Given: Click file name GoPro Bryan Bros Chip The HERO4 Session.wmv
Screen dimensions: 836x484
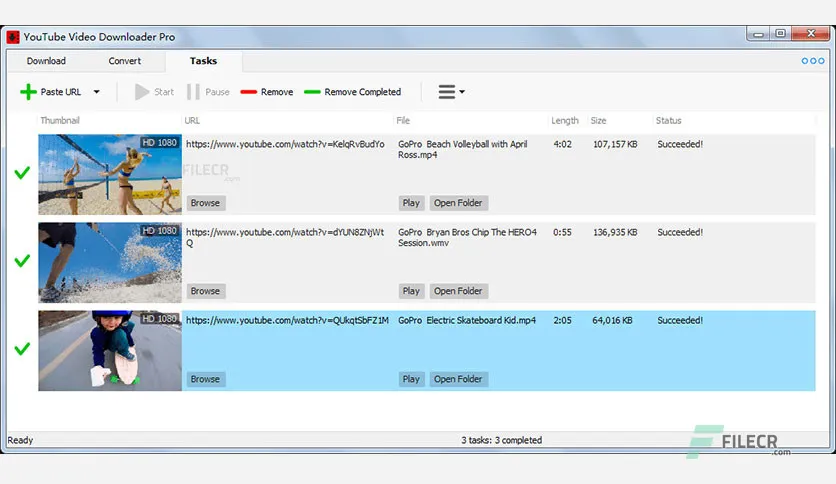Looking at the screenshot, I should (x=467, y=237).
